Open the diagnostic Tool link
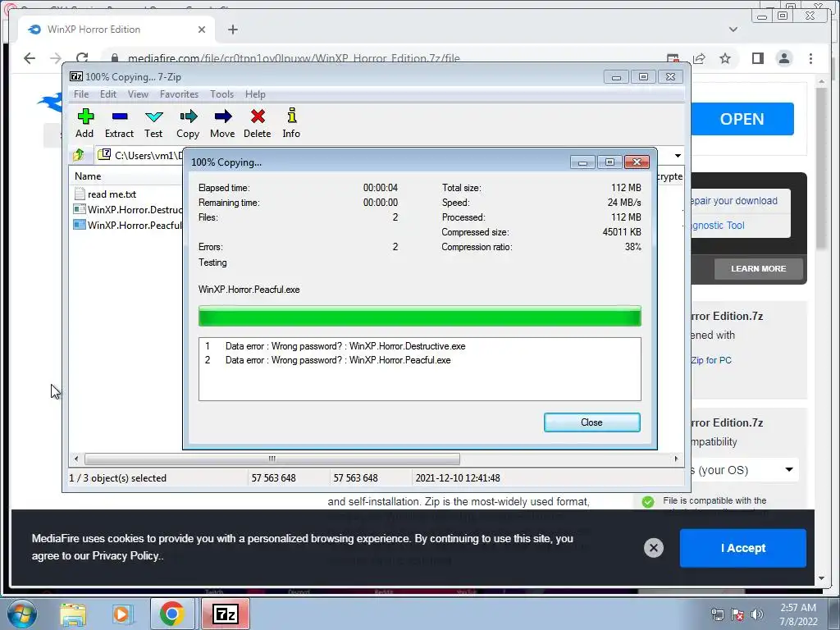 [x=718, y=226]
